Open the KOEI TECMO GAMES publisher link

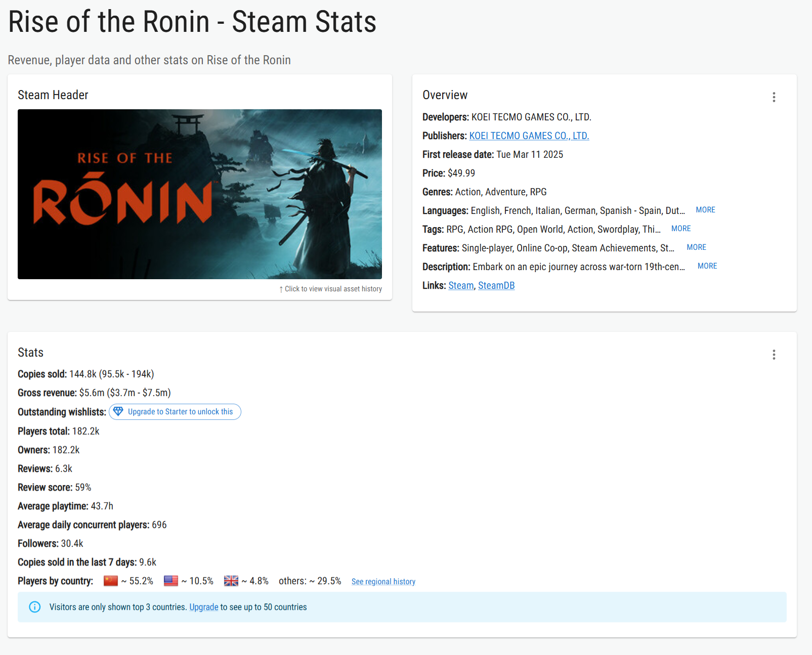tap(529, 136)
